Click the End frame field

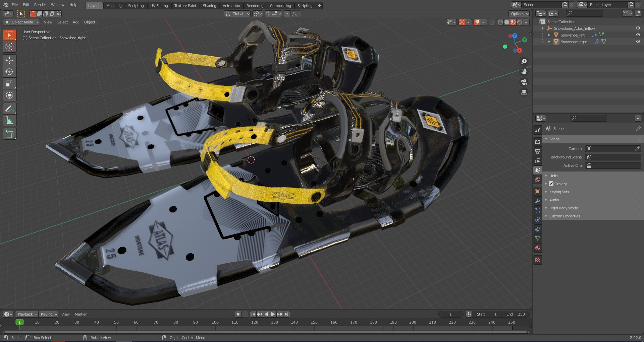click(516, 314)
